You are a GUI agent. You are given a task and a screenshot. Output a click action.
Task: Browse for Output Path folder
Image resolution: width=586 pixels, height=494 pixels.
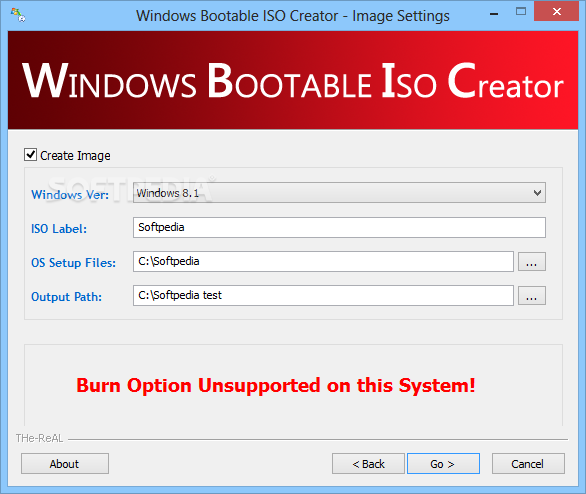point(531,296)
